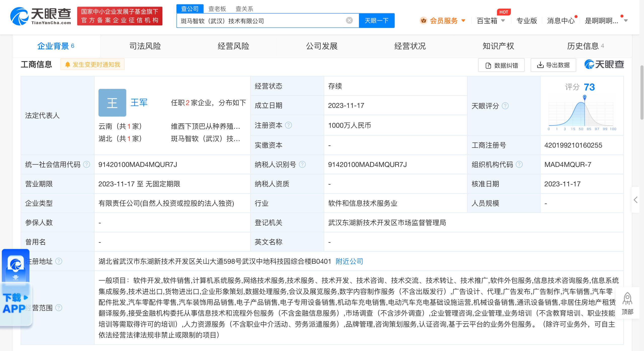
Task: Click the 注册资本 value 1000万人民币
Action: click(x=349, y=125)
